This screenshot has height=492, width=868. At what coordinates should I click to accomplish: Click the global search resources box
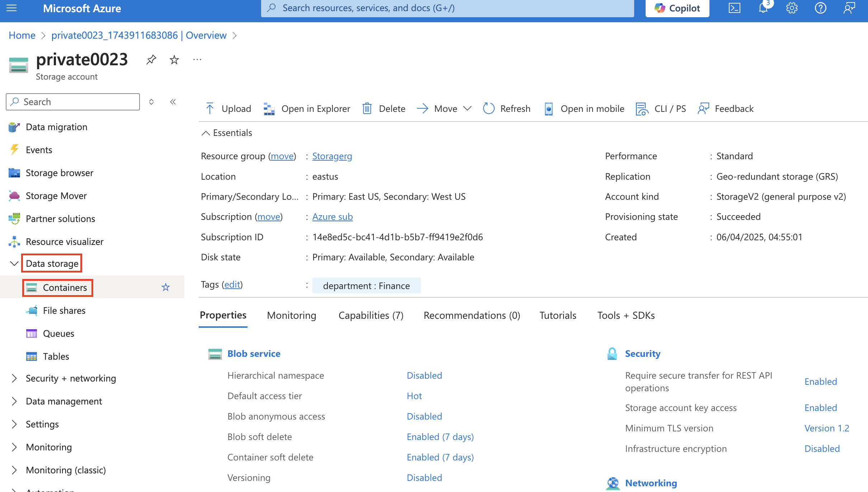point(447,8)
